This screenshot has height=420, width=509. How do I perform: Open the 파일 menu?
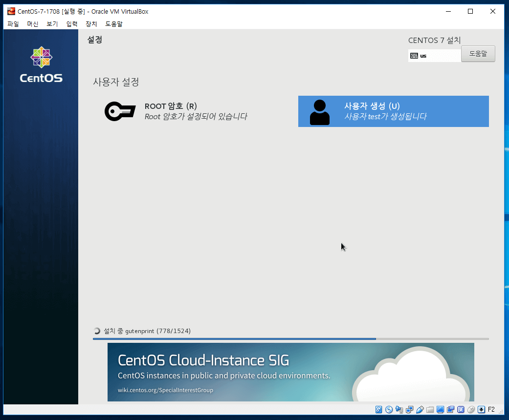point(13,24)
